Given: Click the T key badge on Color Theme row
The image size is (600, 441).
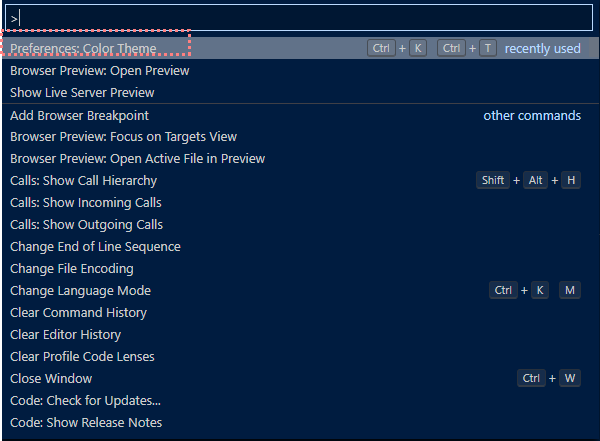Looking at the screenshot, I should click(x=488, y=48).
